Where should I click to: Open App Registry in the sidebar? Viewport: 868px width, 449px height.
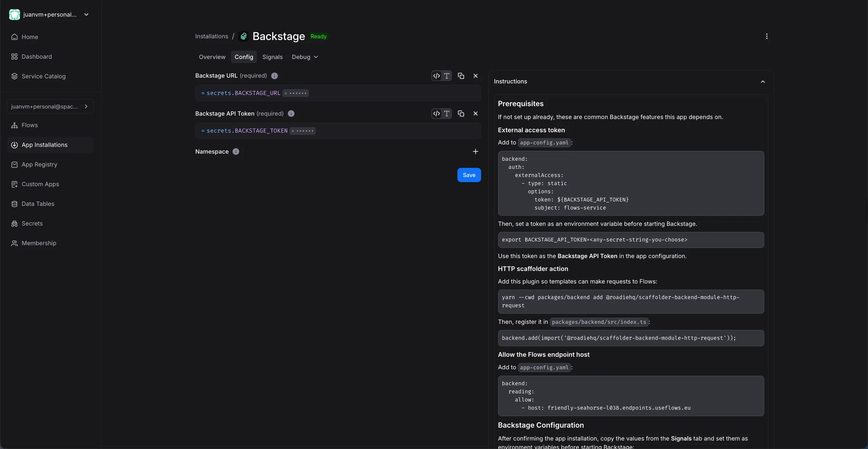[x=50, y=164]
